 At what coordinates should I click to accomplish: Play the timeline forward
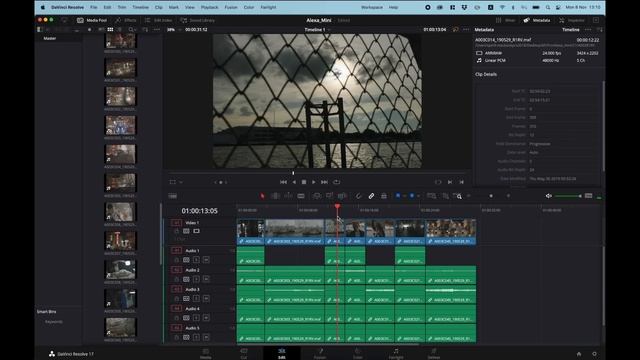pos(313,182)
